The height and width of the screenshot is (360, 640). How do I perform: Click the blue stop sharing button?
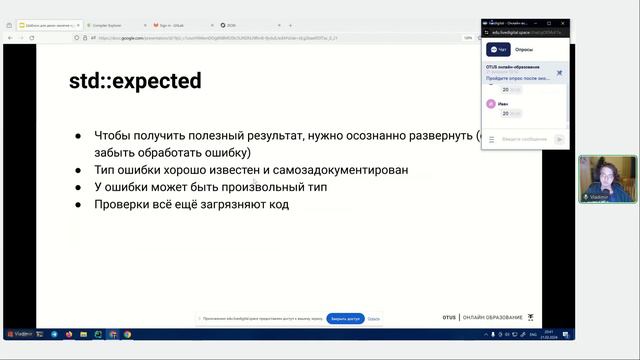345,318
